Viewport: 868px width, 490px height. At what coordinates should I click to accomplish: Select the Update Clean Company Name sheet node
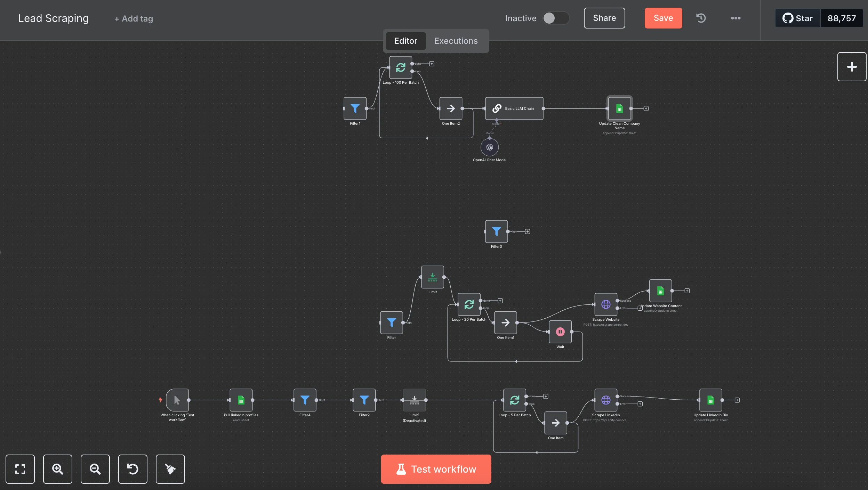tap(619, 108)
